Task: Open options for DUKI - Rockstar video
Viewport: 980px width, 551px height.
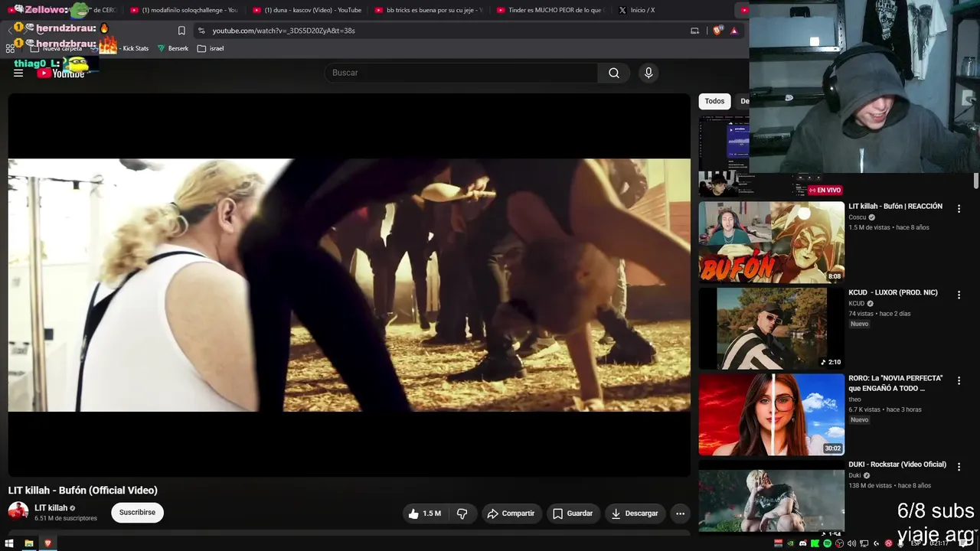Action: [x=959, y=467]
